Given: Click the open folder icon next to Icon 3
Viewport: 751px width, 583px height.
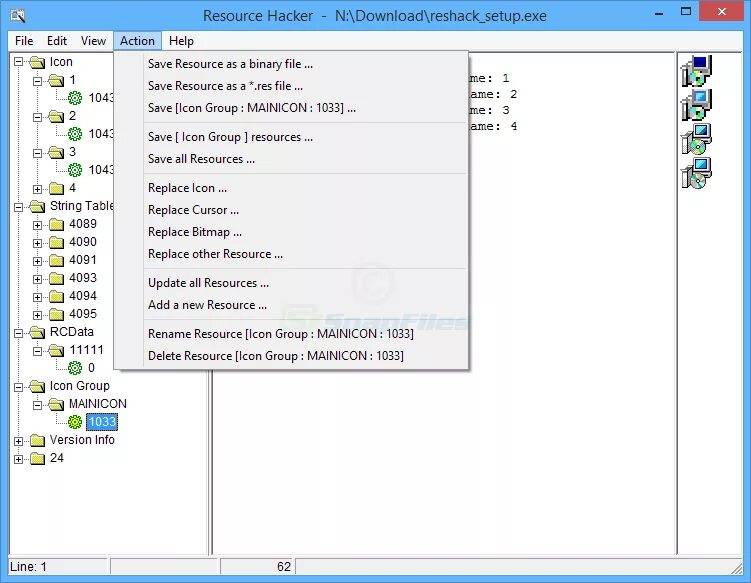Looking at the screenshot, I should [56, 152].
